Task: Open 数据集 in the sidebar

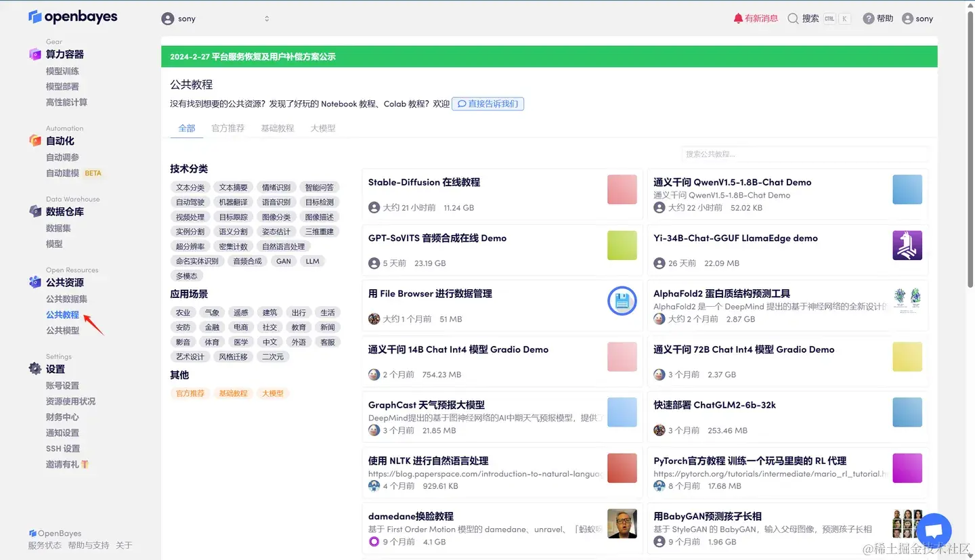Action: tap(58, 228)
